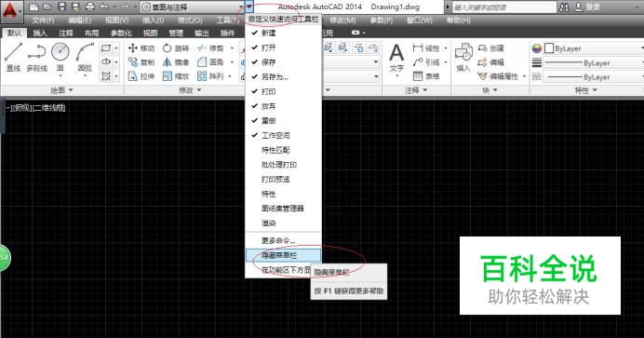Click the user sign-in icon in title bar

click(x=578, y=7)
